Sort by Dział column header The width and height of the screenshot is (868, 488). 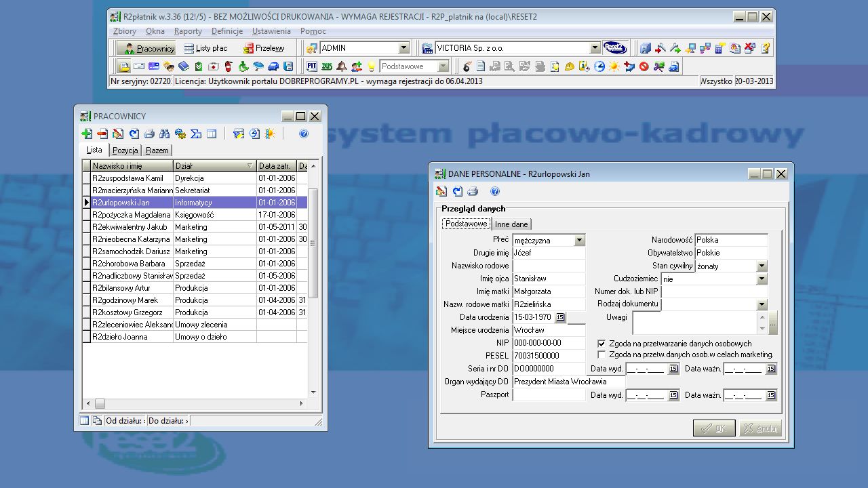[214, 166]
